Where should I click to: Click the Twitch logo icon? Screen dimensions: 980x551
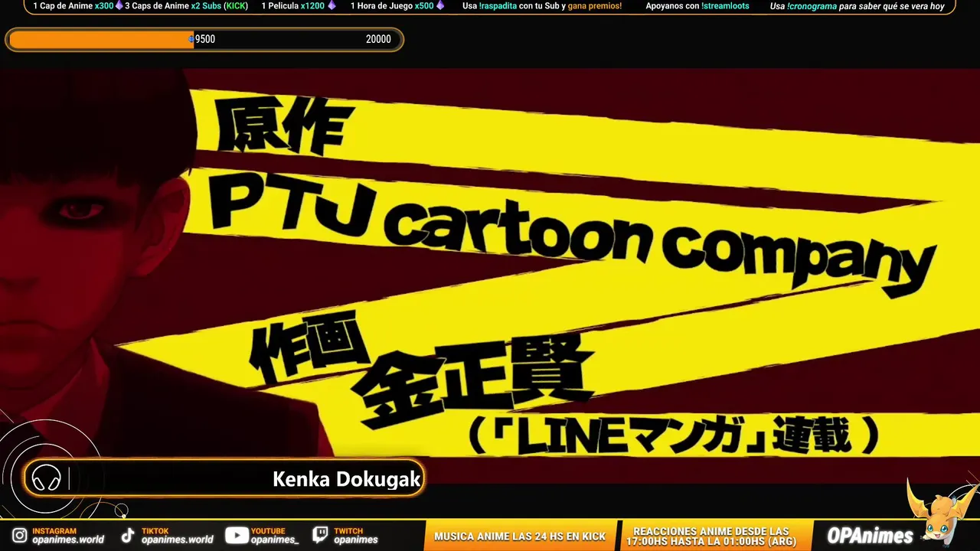pos(321,536)
